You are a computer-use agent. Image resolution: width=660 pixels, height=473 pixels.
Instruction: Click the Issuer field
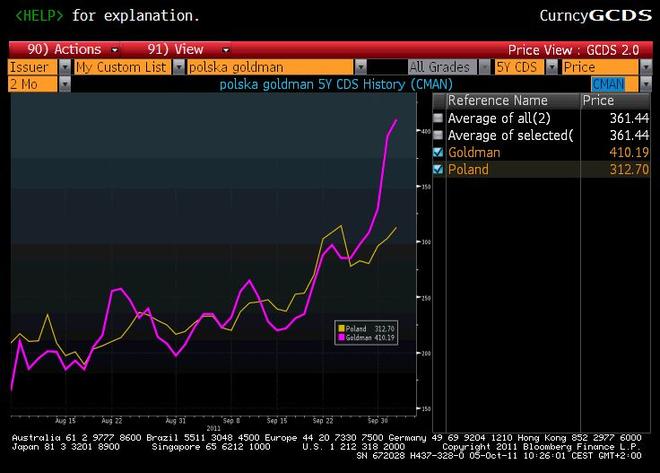pos(32,67)
